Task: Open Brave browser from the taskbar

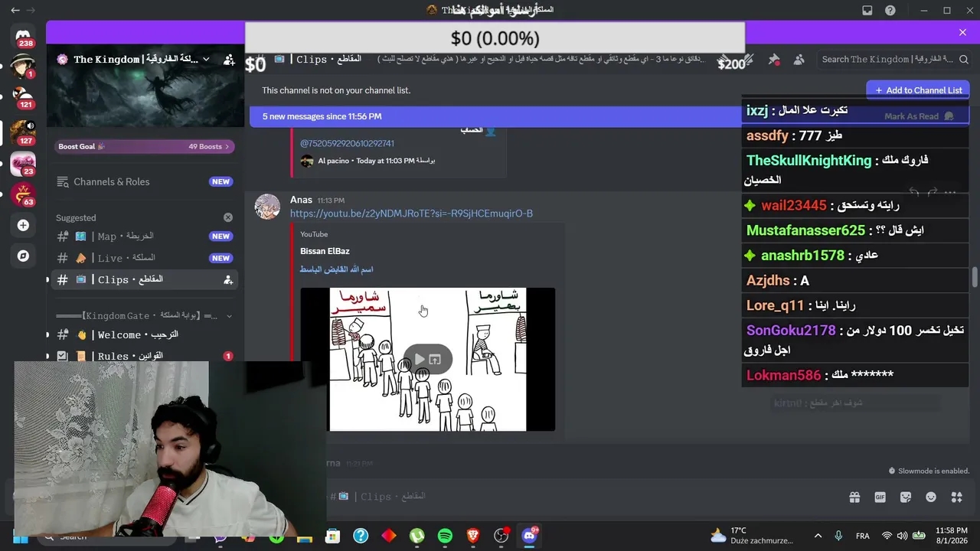Action: click(473, 536)
